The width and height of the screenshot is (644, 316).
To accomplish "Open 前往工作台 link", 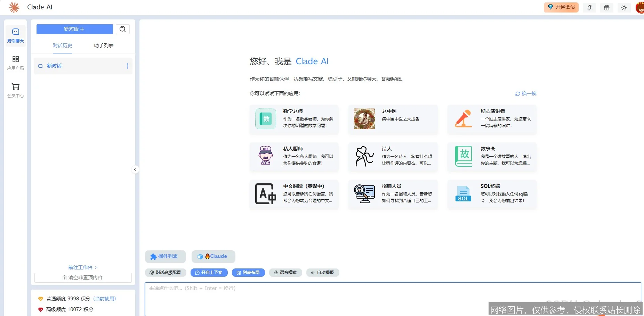I will pyautogui.click(x=82, y=267).
